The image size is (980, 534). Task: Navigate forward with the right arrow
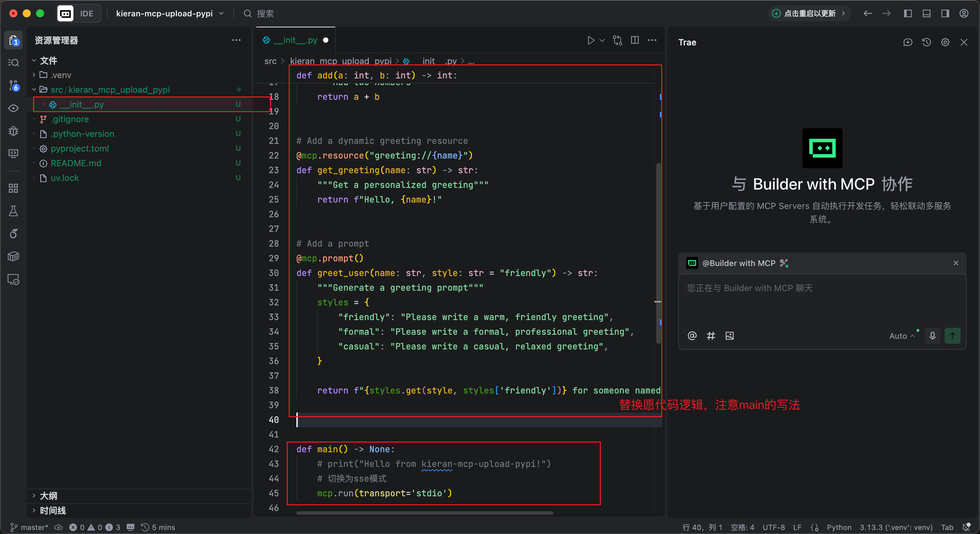(x=887, y=14)
